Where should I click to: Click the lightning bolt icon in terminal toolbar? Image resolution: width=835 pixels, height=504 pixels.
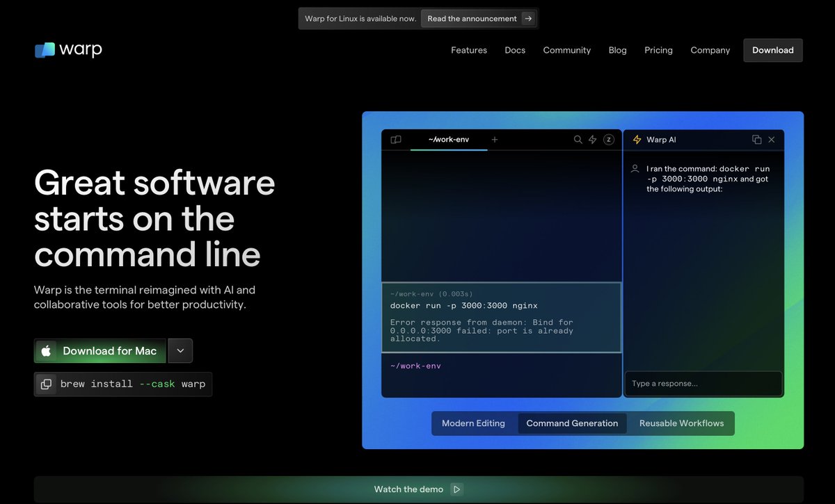[593, 140]
